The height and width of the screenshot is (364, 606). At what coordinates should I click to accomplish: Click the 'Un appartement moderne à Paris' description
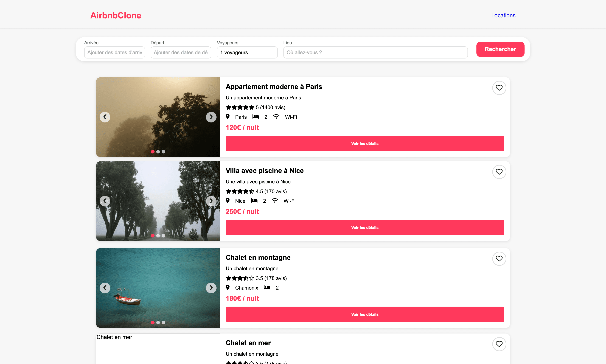pyautogui.click(x=263, y=98)
